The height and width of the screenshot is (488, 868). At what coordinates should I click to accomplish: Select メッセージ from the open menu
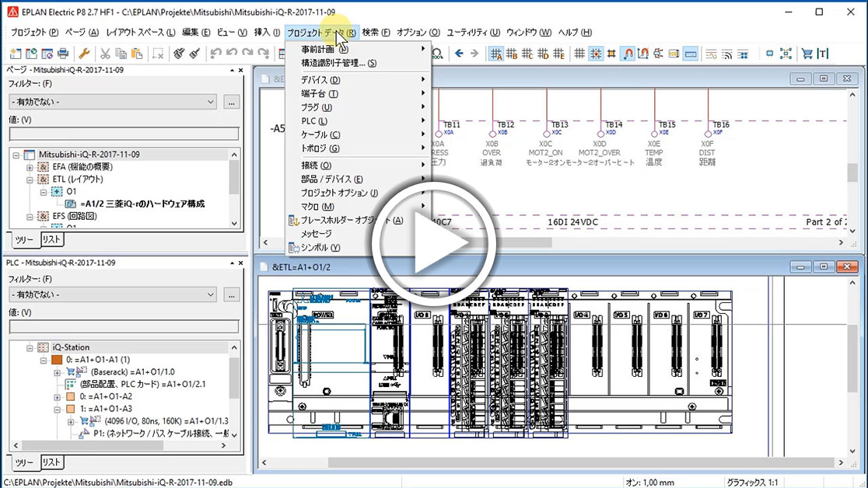317,234
